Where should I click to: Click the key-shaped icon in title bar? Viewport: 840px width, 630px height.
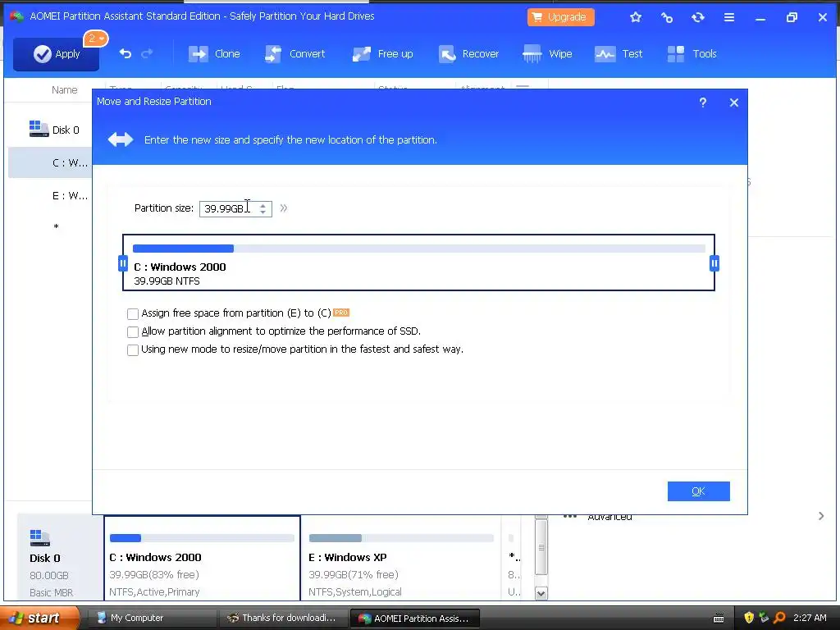(x=666, y=17)
